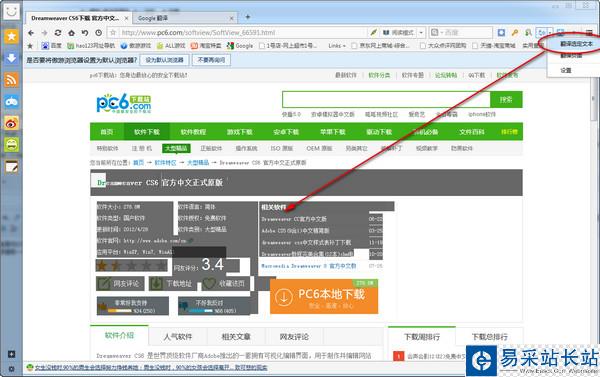The image size is (600, 377).
Task: Choose 设置 in the translate dropdown menu
Action: (566, 70)
